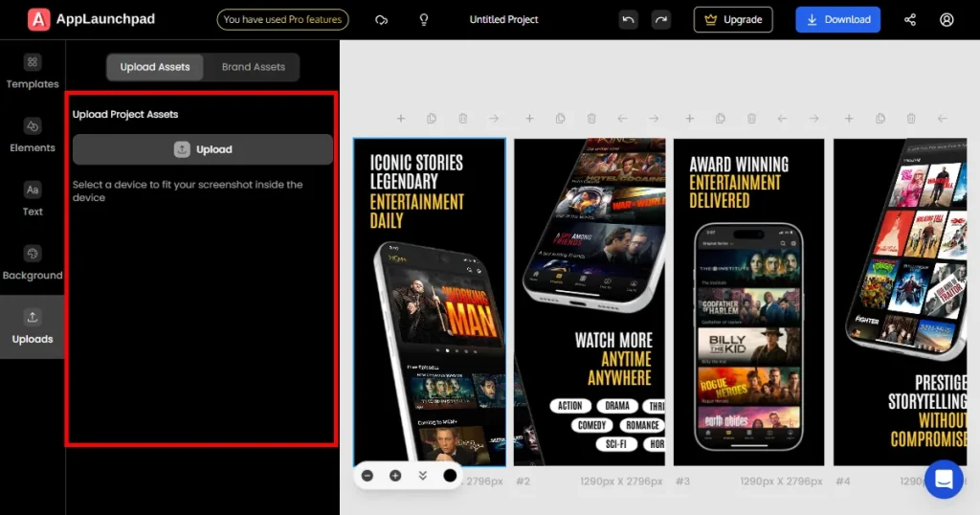Open the Background sidebar section
The width and height of the screenshot is (980, 515).
click(x=33, y=263)
